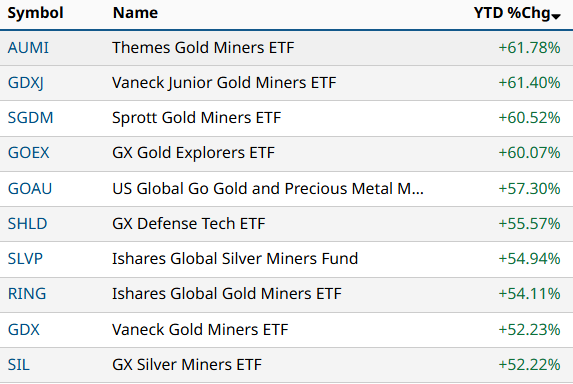Open the GOEX symbol link
The image size is (573, 384).
click(29, 153)
